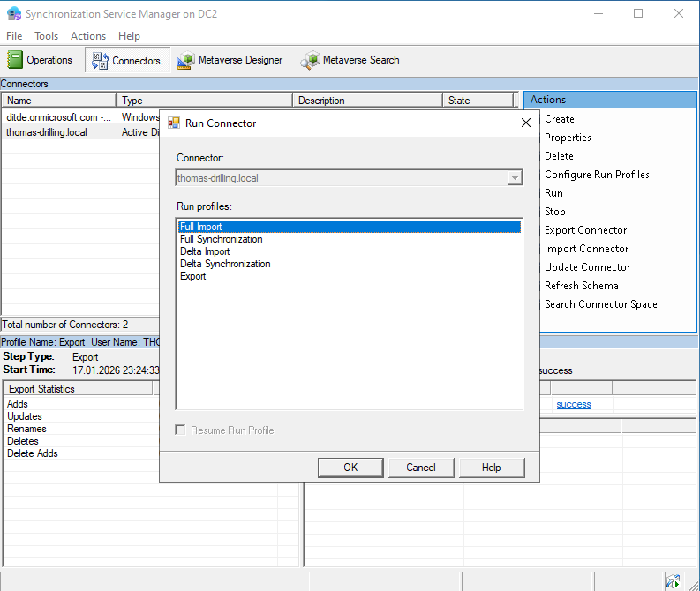Open the Metaverse Designer icon

coord(185,60)
